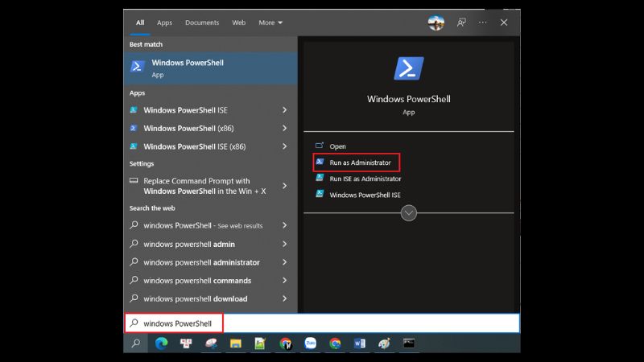Open Microsoft Word from taskbar
Image resolution: width=644 pixels, height=362 pixels.
[x=359, y=343]
